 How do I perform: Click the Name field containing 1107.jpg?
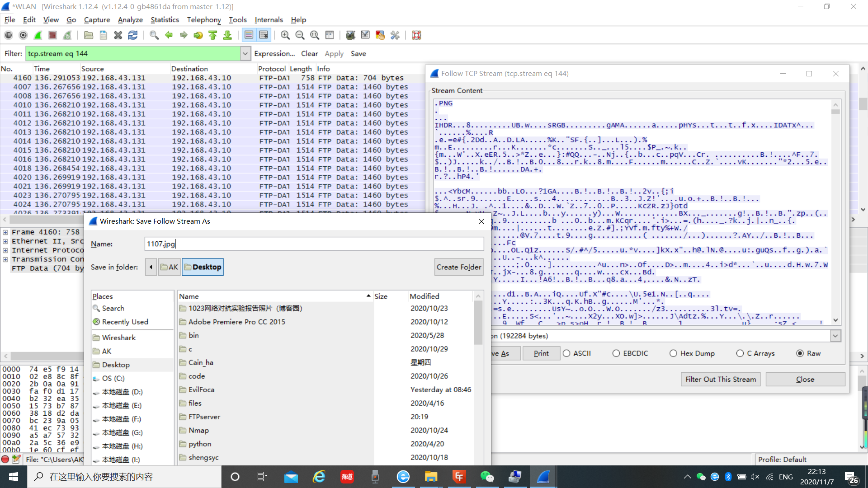[x=314, y=244]
